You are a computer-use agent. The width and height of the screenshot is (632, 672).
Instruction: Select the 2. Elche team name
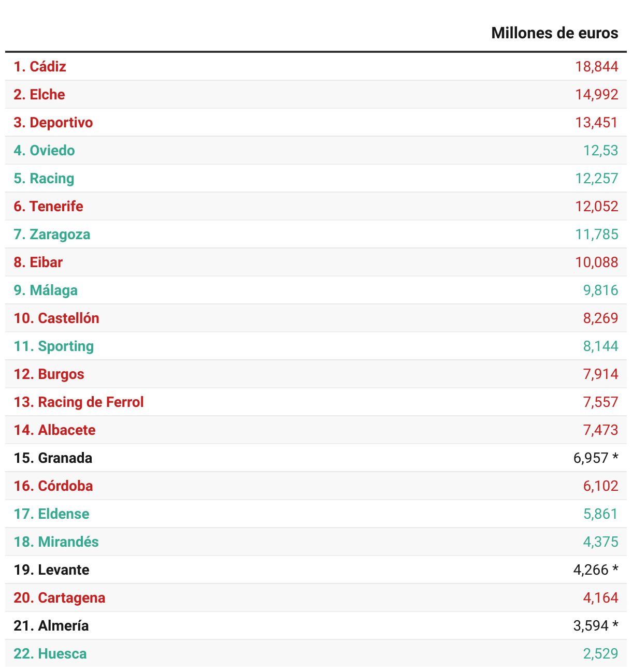click(x=39, y=94)
